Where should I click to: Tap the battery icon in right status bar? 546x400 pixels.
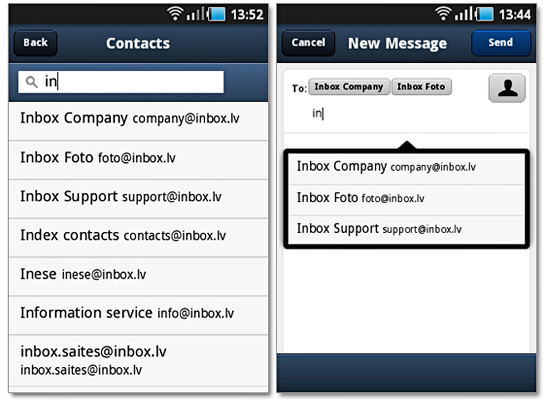[484, 14]
